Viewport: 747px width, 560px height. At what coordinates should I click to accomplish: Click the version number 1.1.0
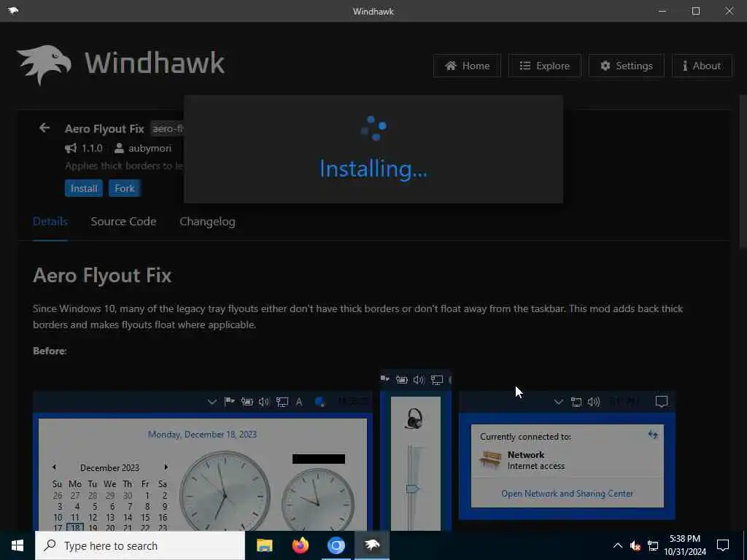pos(92,148)
